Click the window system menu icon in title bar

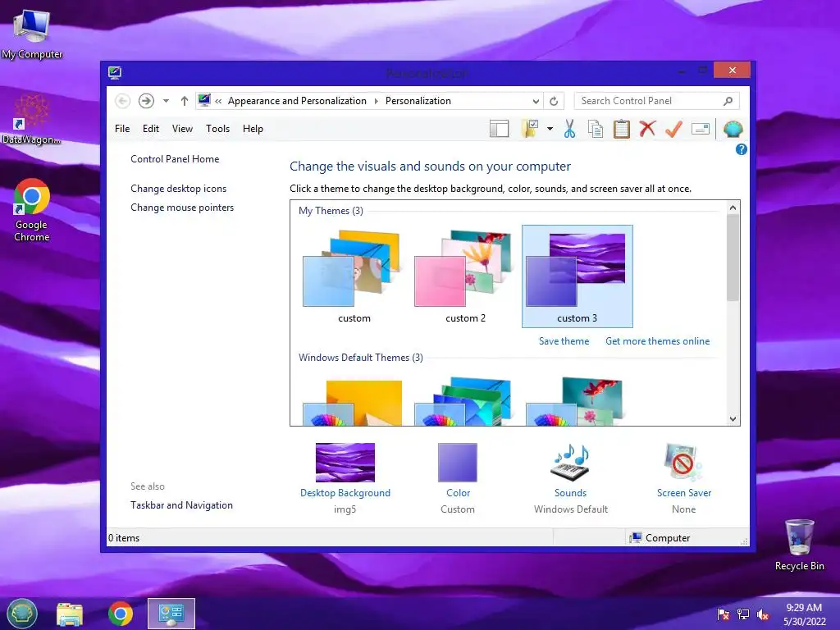pos(115,72)
